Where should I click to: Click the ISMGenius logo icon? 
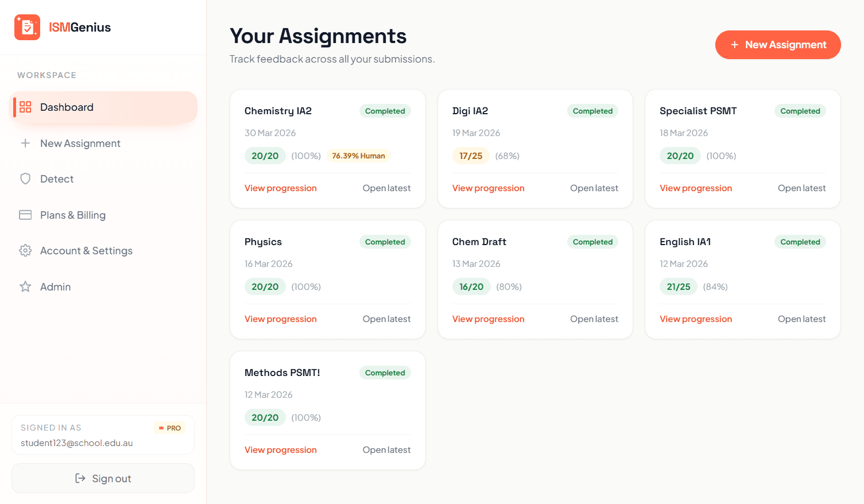(x=27, y=27)
